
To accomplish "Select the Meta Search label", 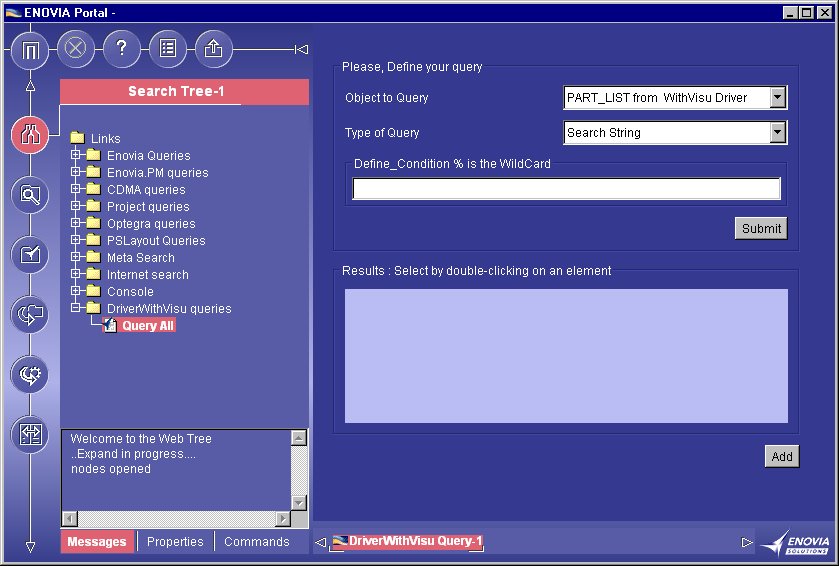I will tap(141, 258).
